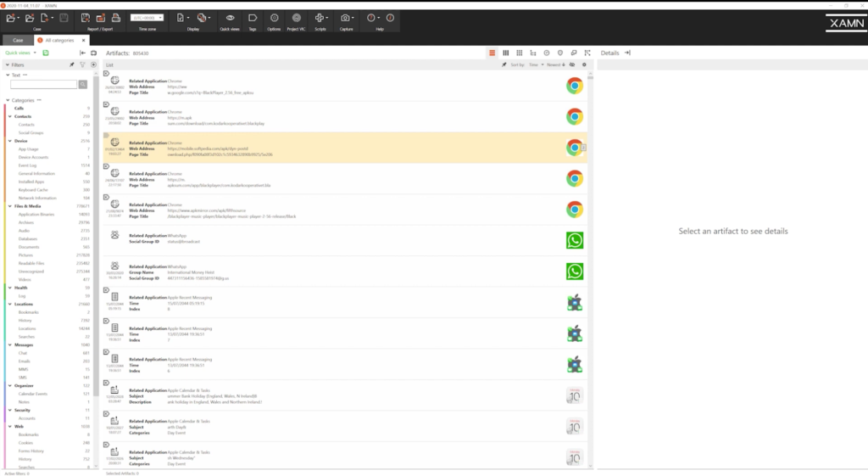Switch to timeline clock view mode
The image size is (868, 476).
tap(547, 53)
